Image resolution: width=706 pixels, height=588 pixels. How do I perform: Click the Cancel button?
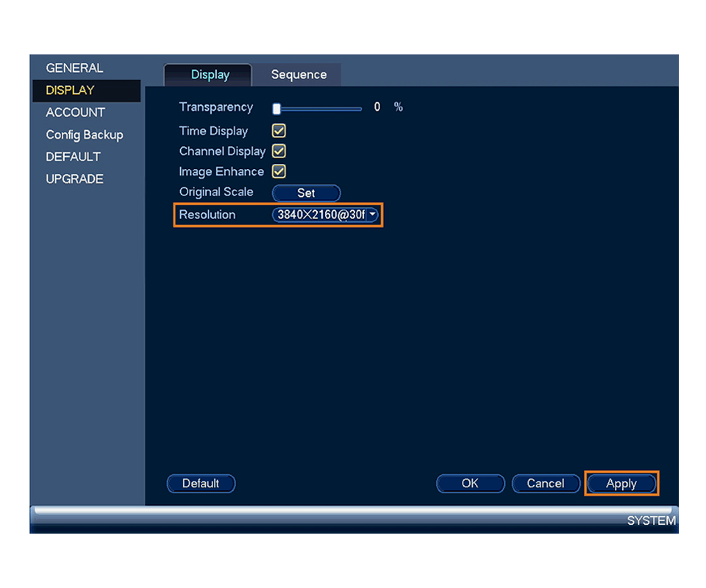[x=546, y=483]
